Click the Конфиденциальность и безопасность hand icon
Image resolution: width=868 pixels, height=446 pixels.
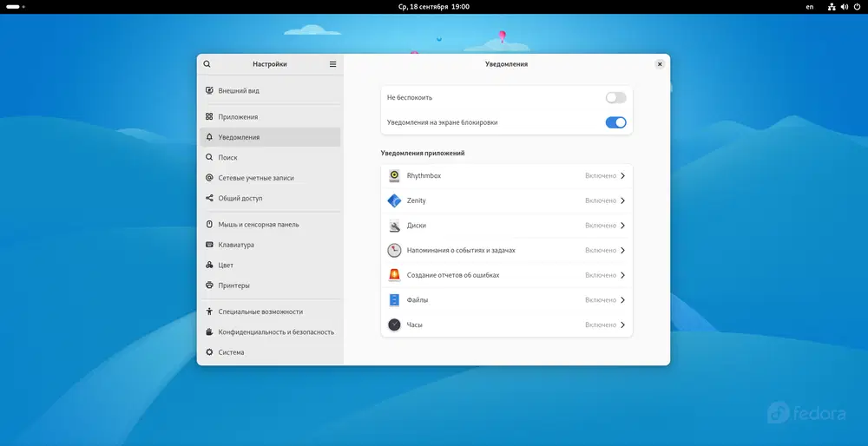coord(209,332)
